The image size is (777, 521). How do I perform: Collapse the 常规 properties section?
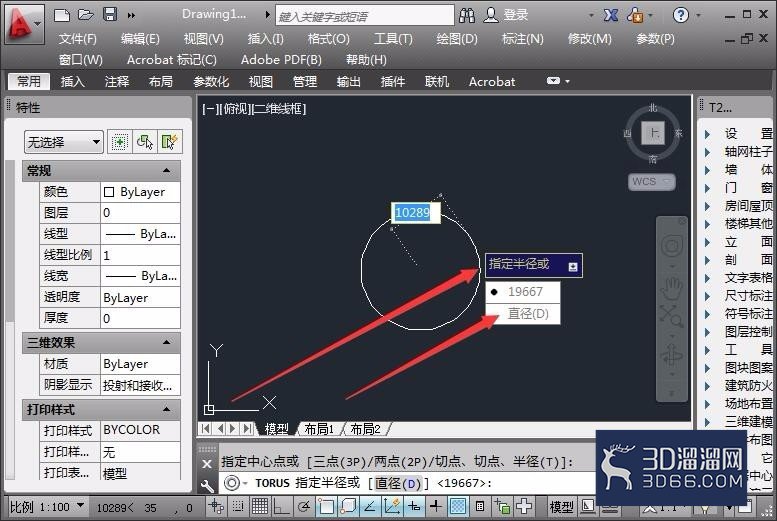166,171
